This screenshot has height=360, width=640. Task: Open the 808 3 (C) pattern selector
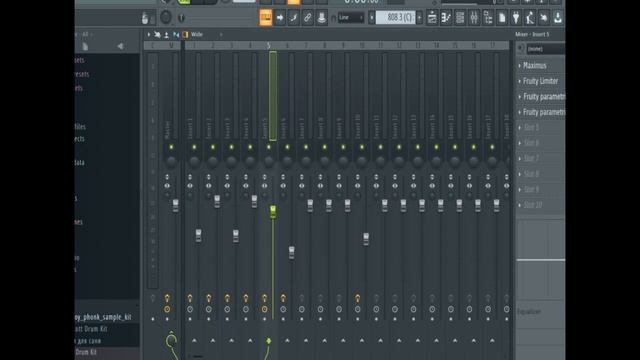[395, 18]
